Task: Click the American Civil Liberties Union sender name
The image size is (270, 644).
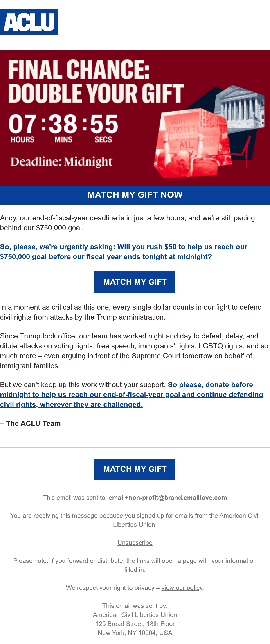Action: click(x=135, y=615)
